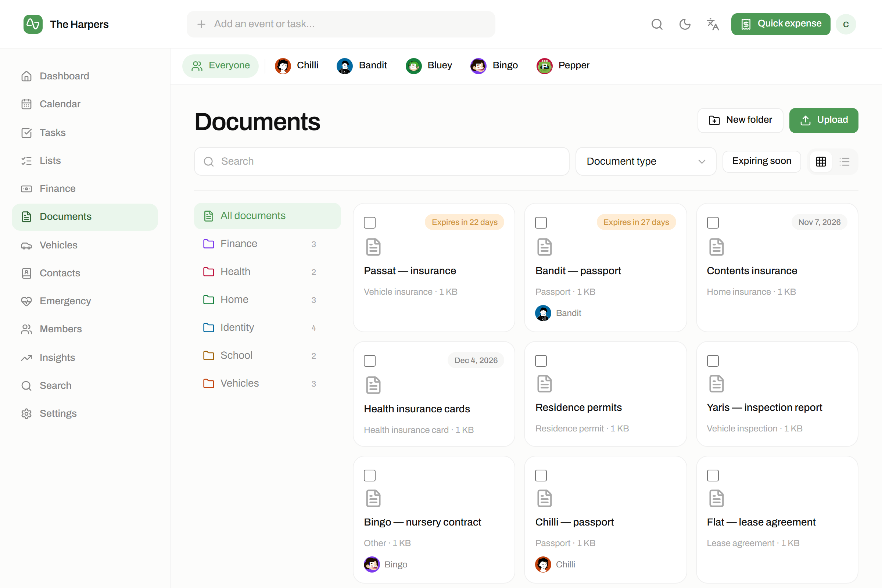The image size is (882, 588).
Task: Select Bingo — nursery contract checkbox
Action: tap(370, 476)
